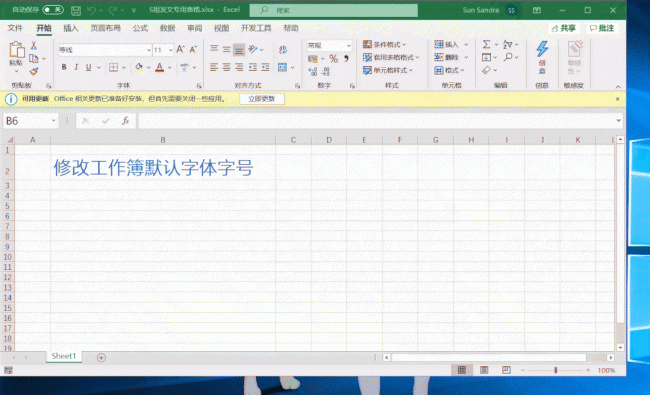Apply percent style
This screenshot has width=650, height=395.
coord(333,59)
